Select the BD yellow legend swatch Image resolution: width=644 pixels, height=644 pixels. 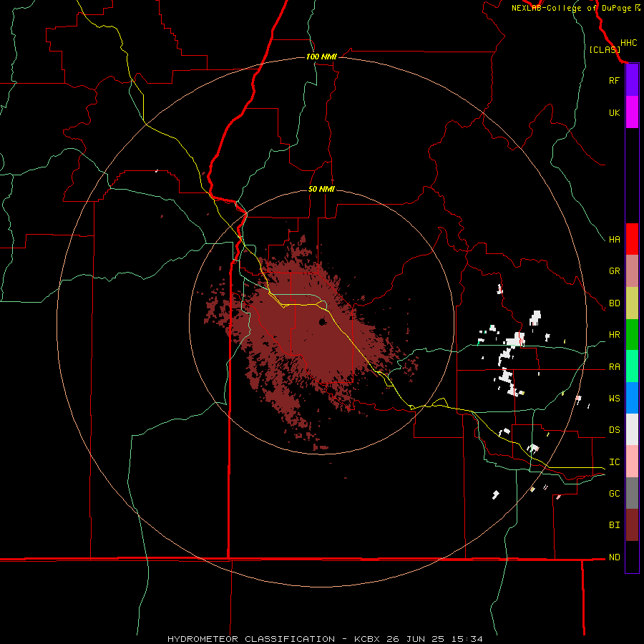click(x=632, y=303)
